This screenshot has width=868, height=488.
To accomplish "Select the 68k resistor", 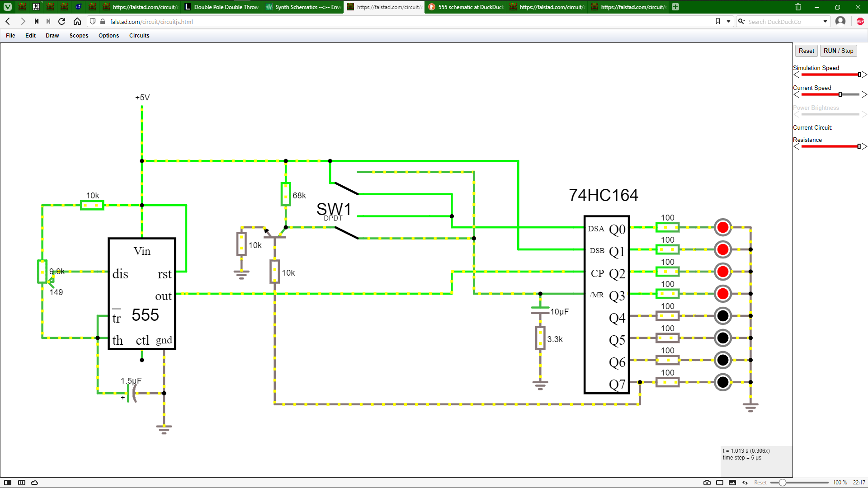I will coord(286,194).
